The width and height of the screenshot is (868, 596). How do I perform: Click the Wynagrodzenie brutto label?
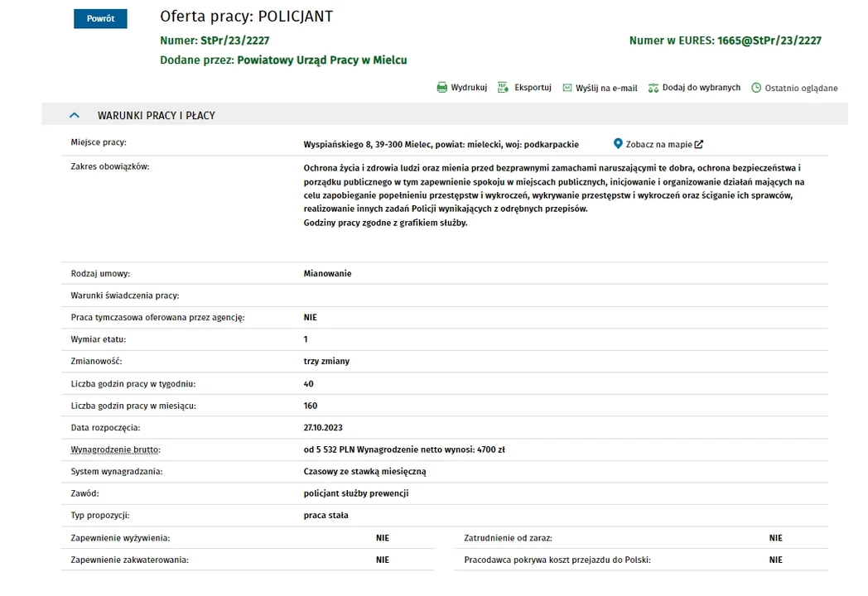115,450
